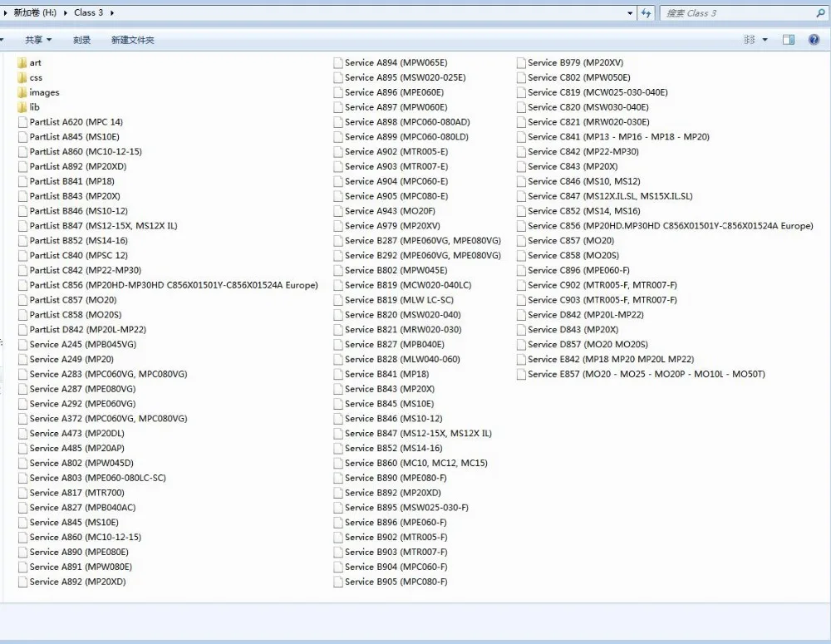831x644 pixels.
Task: Select PartList A860 (MC10-12-15) file name
Action: 86,151
